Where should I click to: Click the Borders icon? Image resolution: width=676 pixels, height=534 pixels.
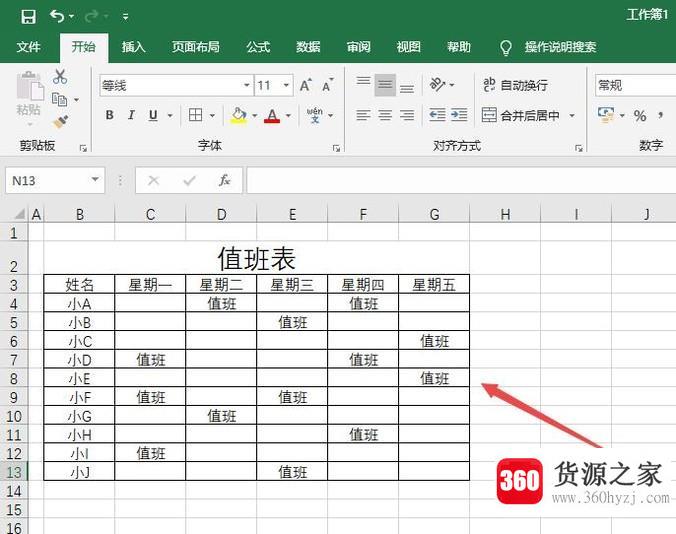[x=195, y=115]
